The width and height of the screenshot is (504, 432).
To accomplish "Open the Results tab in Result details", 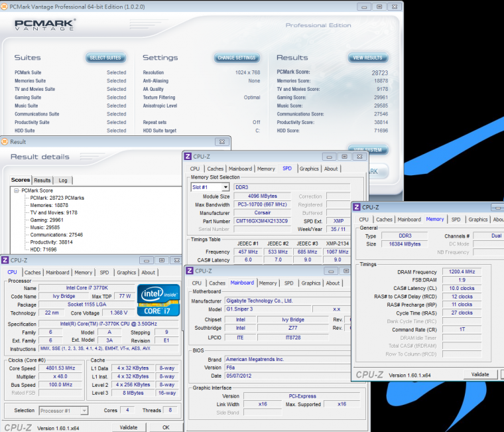I will (x=42, y=180).
